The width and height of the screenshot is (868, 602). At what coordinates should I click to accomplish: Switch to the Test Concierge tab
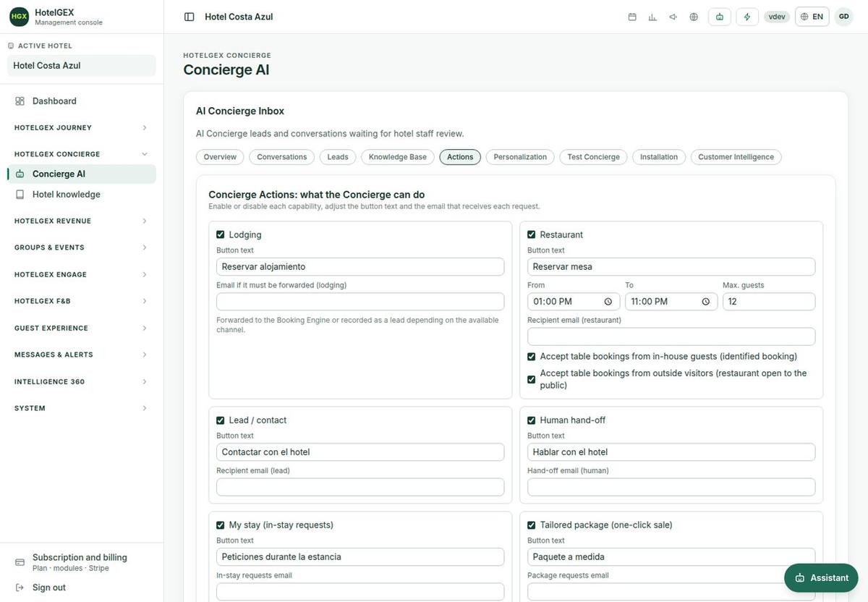click(x=593, y=157)
